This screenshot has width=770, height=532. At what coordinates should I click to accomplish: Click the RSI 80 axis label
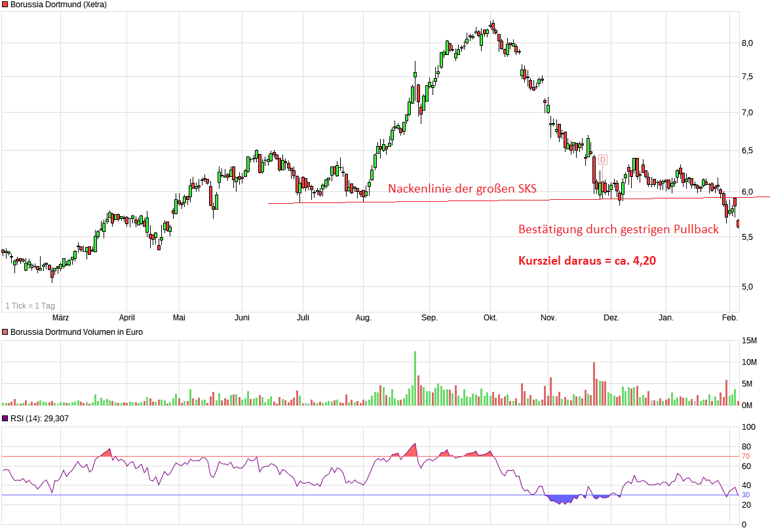coord(746,447)
